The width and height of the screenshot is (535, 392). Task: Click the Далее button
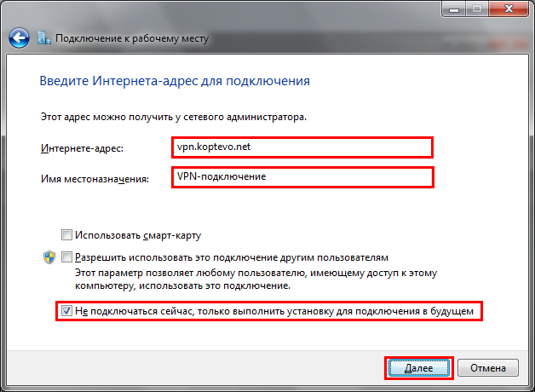(x=418, y=368)
